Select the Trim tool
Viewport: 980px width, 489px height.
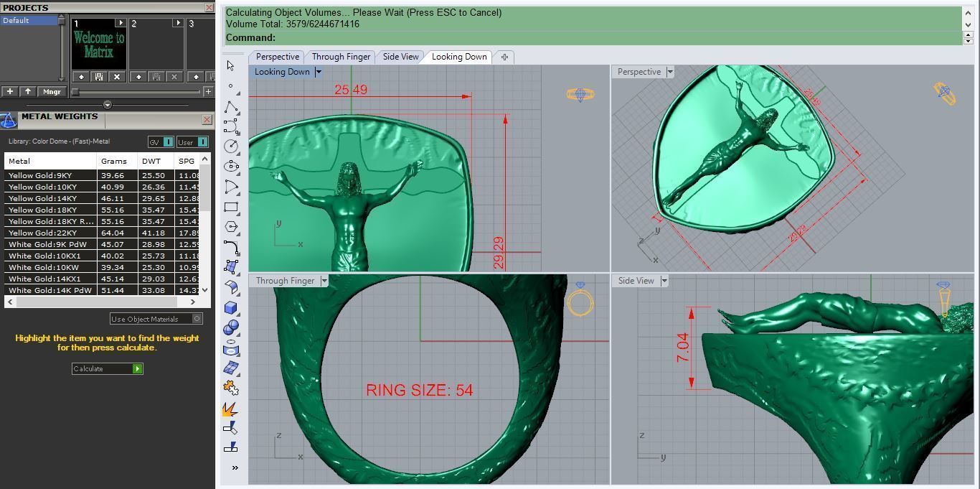pos(231,428)
